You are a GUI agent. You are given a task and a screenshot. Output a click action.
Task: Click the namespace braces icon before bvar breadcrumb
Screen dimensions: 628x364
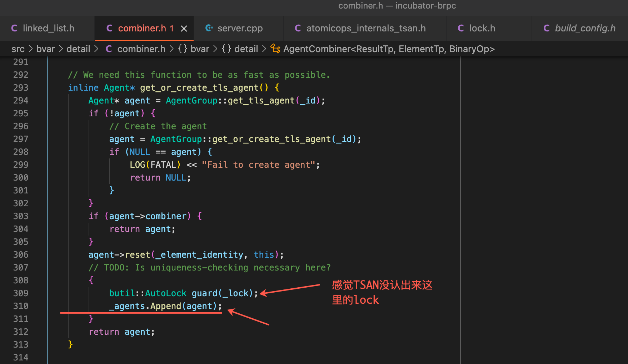point(182,49)
